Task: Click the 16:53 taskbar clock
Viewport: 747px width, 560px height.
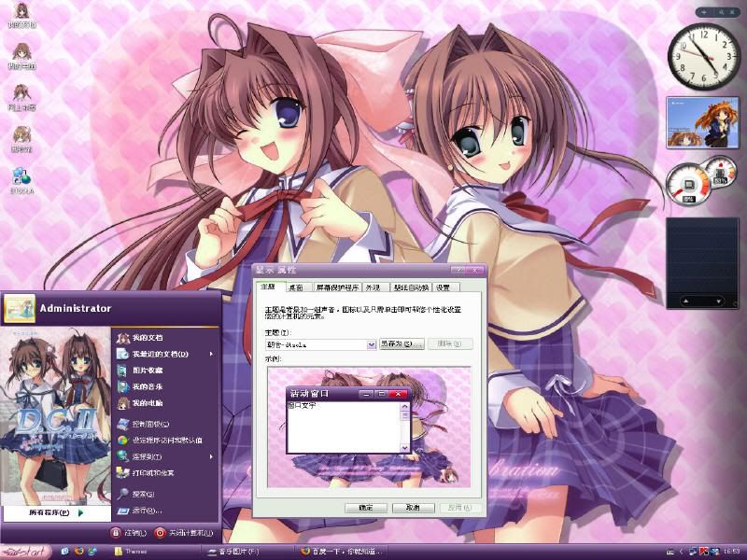Action: tap(732, 552)
